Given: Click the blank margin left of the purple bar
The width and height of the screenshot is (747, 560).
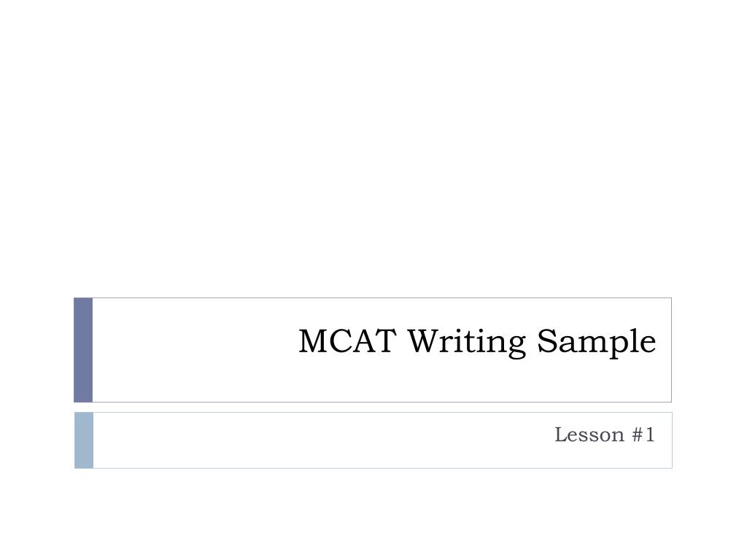Looking at the screenshot, I should [36, 350].
